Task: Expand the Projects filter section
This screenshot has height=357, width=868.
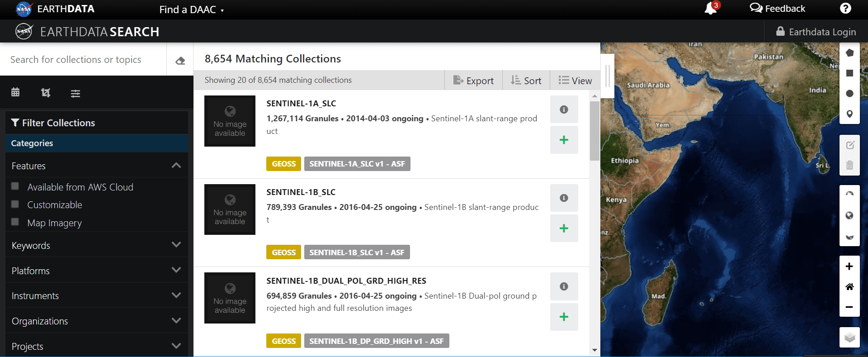Action: point(97,346)
